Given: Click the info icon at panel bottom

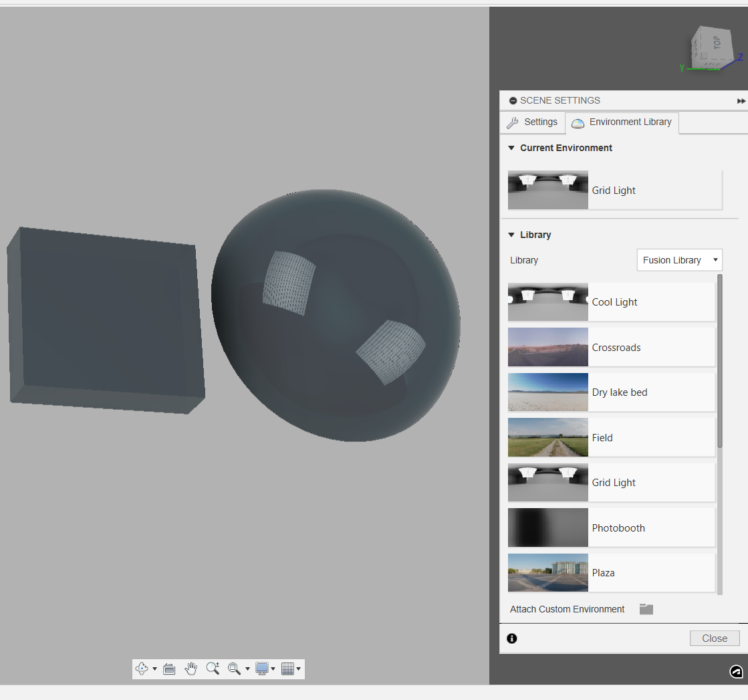Looking at the screenshot, I should (511, 638).
